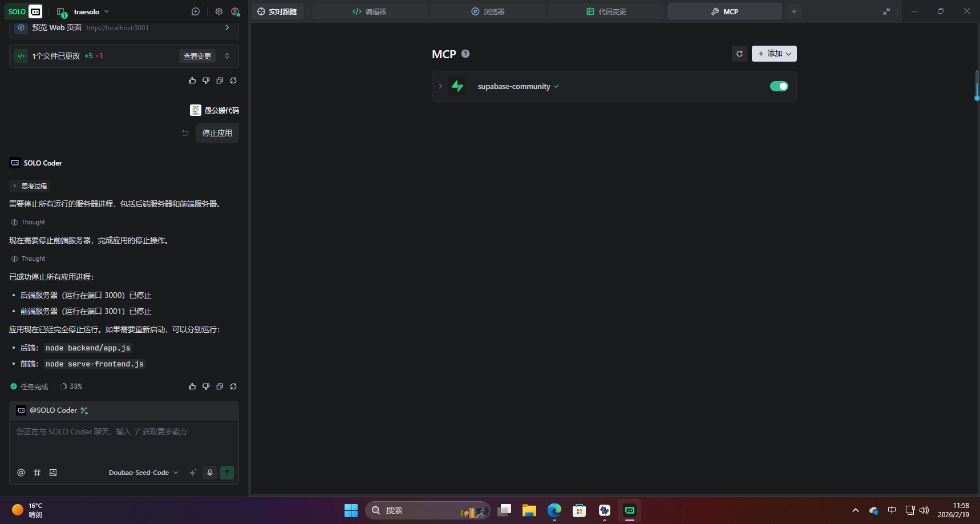Copy the 任务完成 response
Image resolution: width=980 pixels, height=524 pixels.
click(x=220, y=386)
